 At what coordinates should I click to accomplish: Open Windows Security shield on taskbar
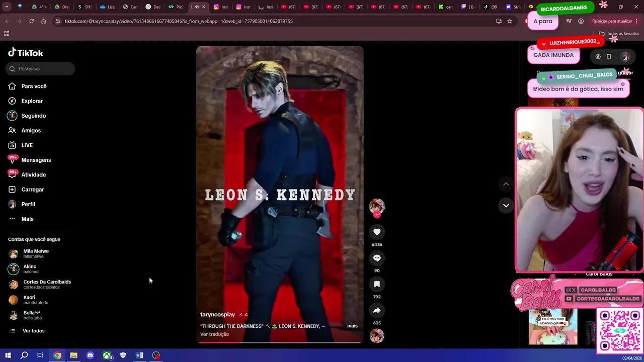[123, 355]
